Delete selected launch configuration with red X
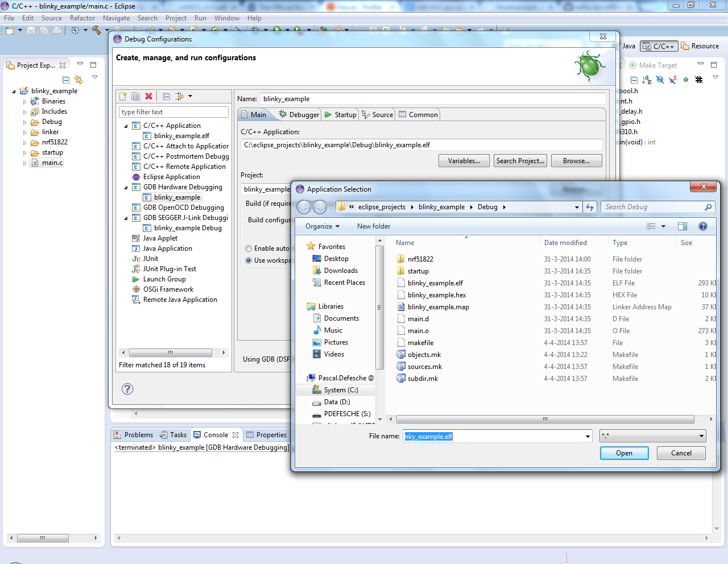Viewport: 728px width, 564px height. [148, 97]
